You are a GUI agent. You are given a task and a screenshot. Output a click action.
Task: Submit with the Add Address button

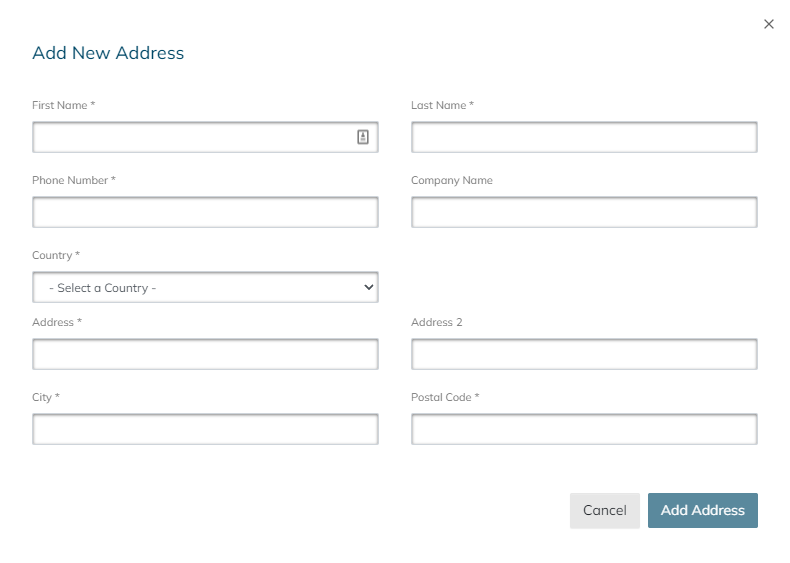(x=702, y=511)
